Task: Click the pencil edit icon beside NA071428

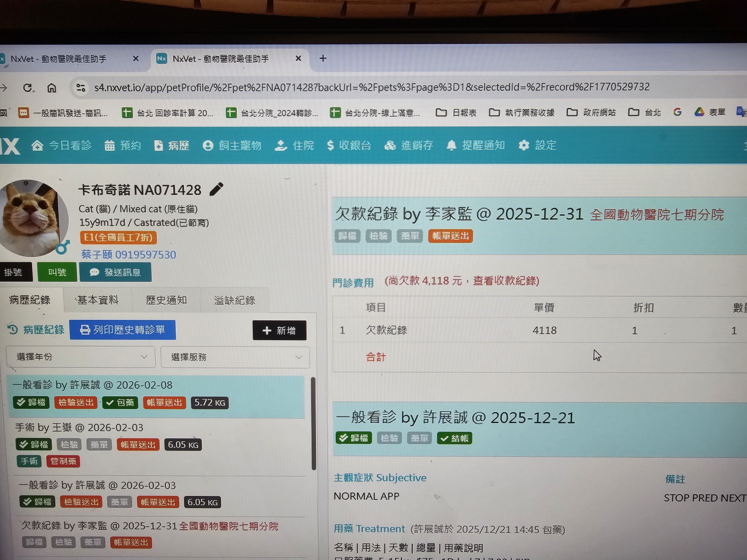Action: pos(216,189)
